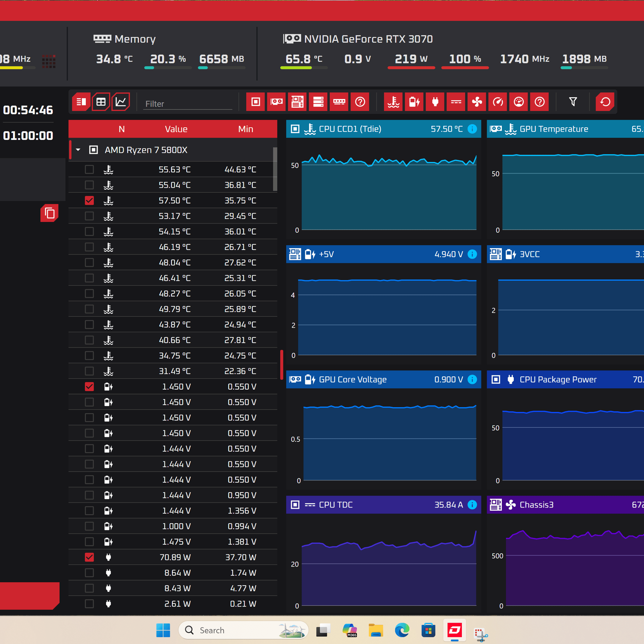Click the 44.63 °C minimum value
This screenshot has width=644, height=644.
pos(240,169)
